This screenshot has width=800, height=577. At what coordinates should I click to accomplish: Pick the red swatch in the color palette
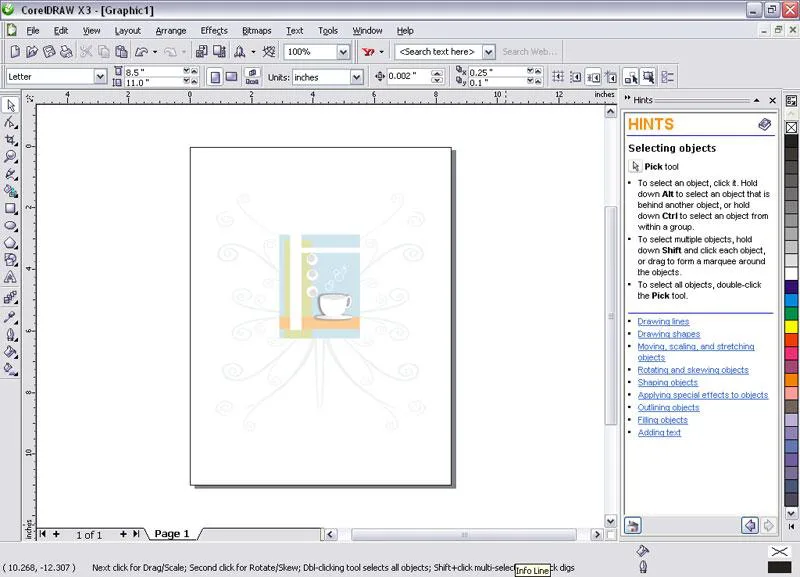789,339
